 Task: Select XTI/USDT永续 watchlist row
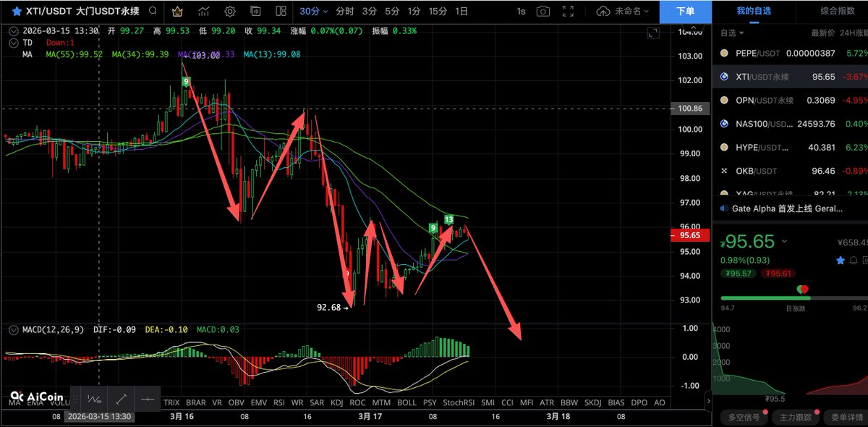(790, 77)
